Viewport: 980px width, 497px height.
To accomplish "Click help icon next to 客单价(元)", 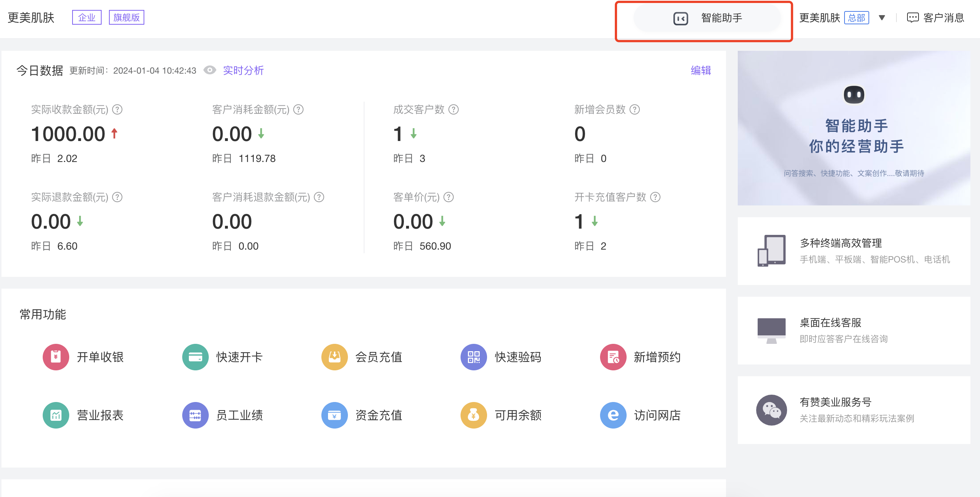I will point(448,197).
